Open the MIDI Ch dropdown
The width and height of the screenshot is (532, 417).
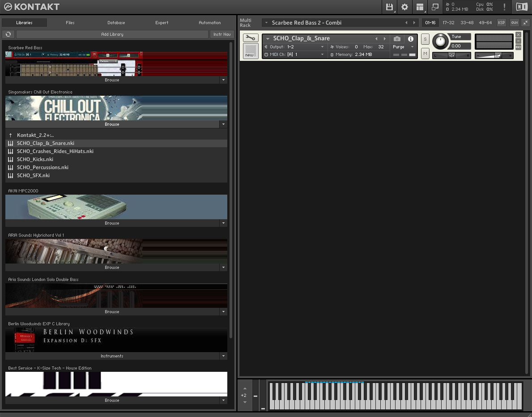pyautogui.click(x=294, y=54)
